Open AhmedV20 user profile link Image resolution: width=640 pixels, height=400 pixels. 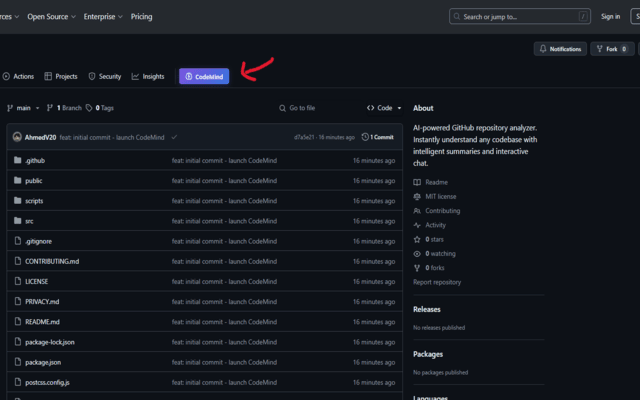click(x=40, y=138)
